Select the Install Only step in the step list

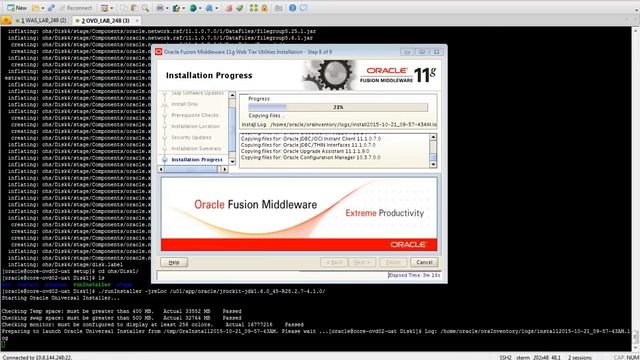184,104
